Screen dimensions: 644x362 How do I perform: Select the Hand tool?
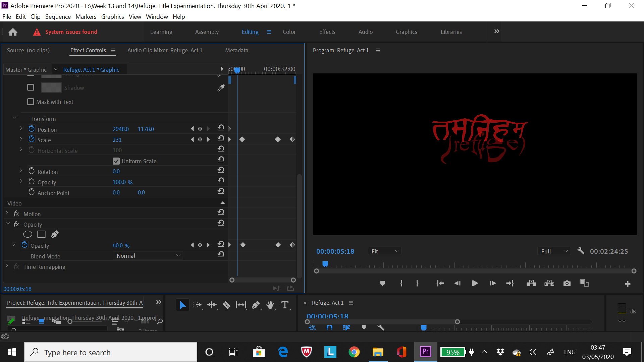[270, 305]
